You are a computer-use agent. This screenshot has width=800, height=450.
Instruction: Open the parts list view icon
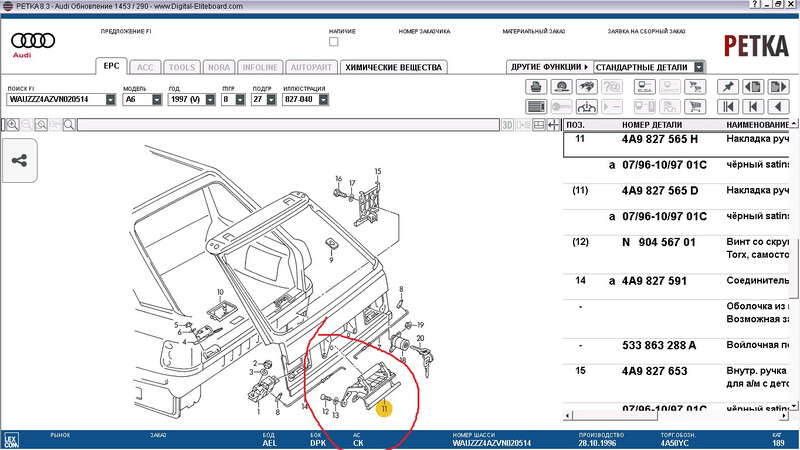(536, 107)
